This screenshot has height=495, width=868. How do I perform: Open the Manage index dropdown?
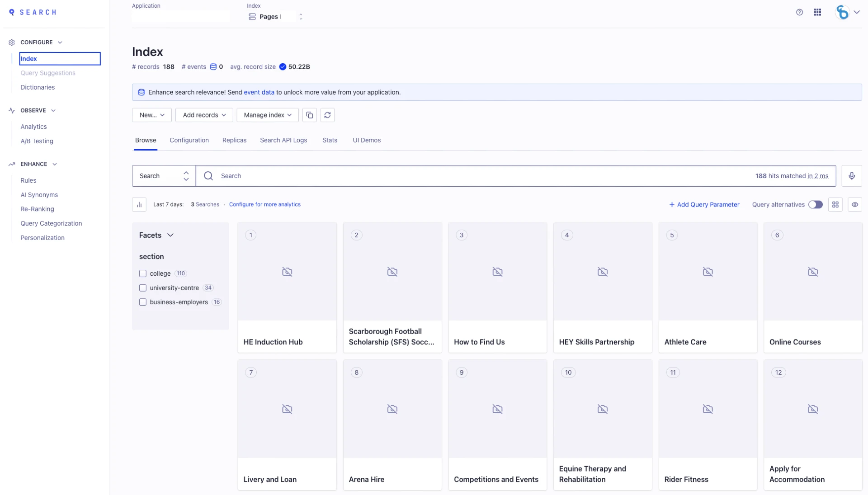[268, 115]
